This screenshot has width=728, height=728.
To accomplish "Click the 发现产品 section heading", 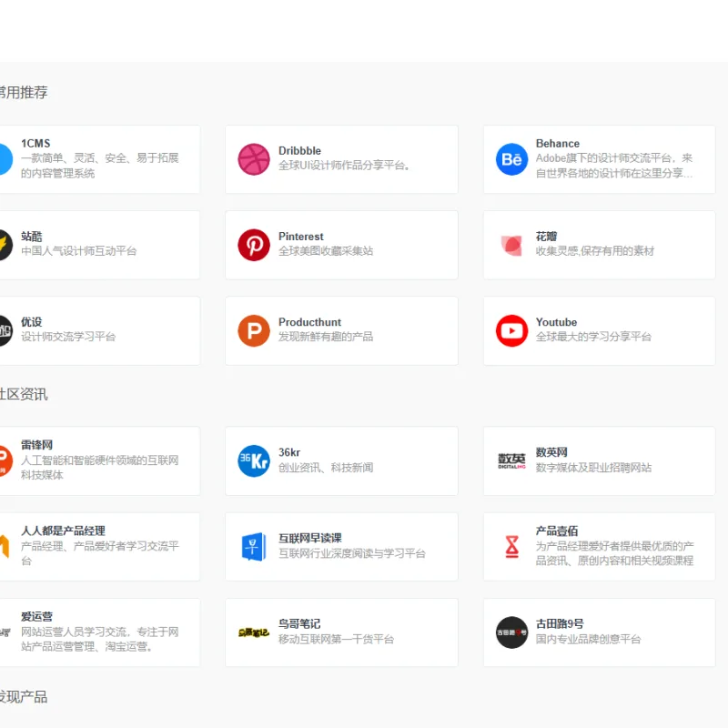I will tap(24, 696).
